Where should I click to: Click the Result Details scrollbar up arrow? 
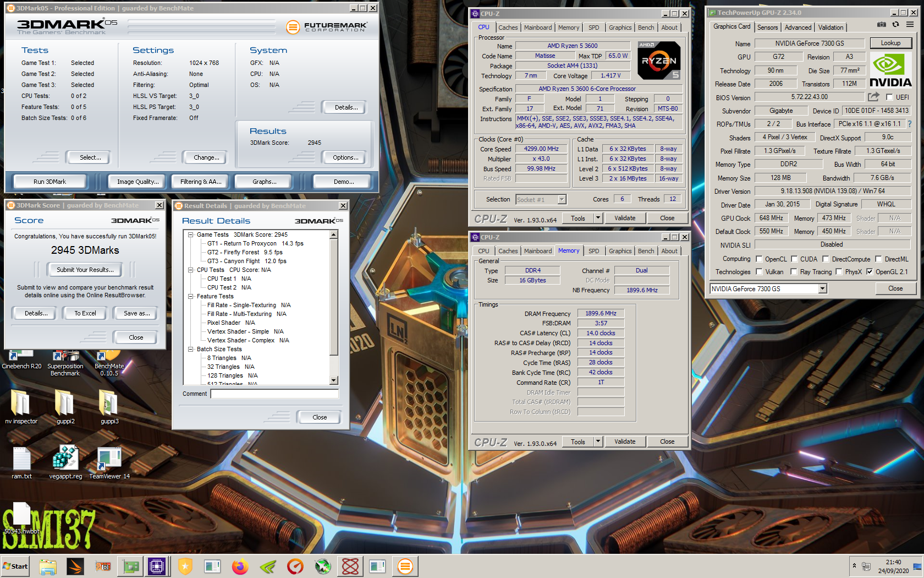coord(333,235)
